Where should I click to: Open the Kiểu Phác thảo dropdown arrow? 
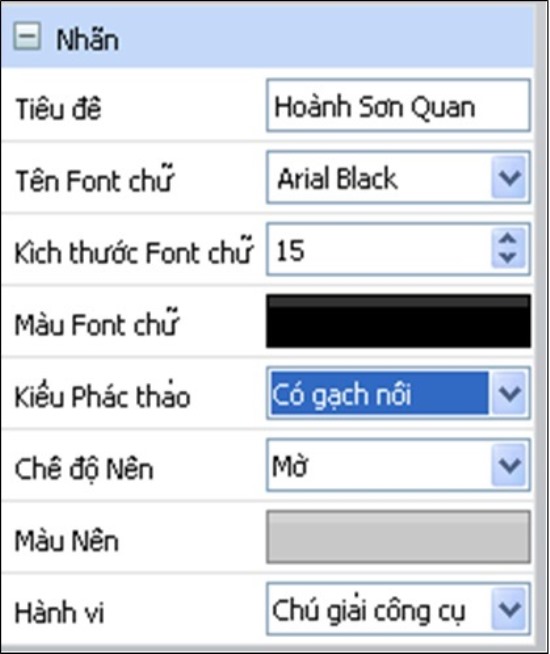click(x=509, y=393)
